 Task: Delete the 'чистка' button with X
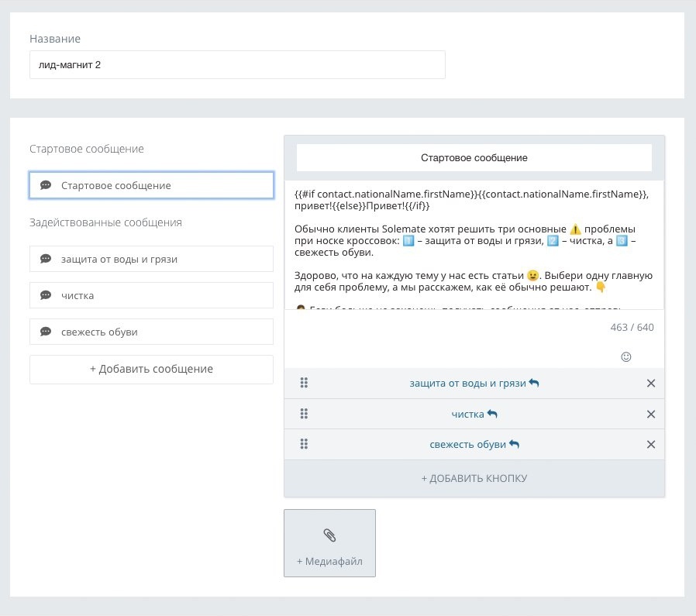[651, 415]
